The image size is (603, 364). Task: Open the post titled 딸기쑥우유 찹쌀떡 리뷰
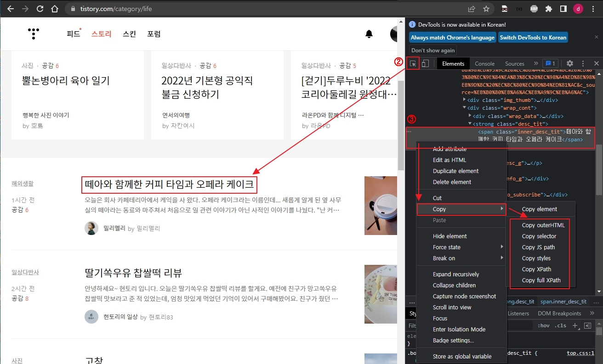click(133, 273)
